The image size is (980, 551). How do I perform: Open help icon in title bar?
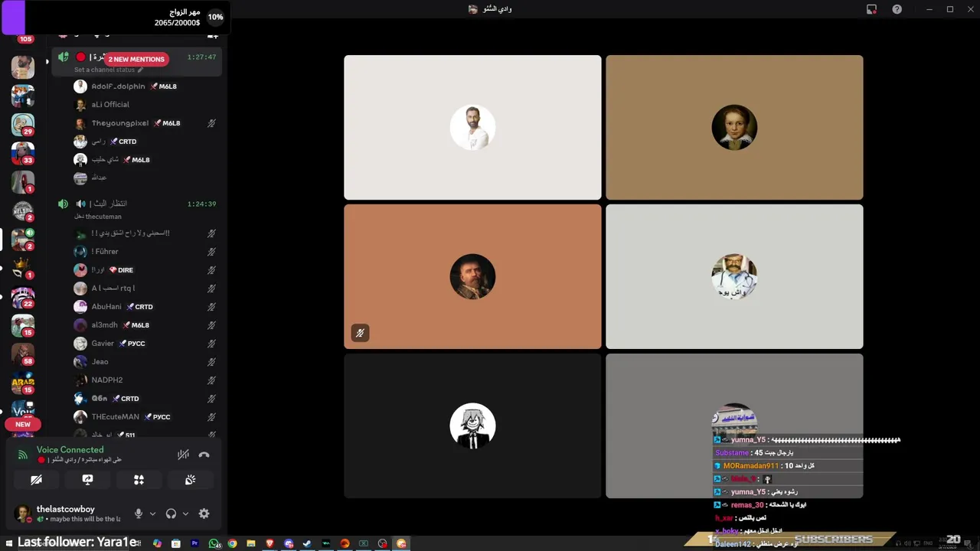(x=897, y=9)
